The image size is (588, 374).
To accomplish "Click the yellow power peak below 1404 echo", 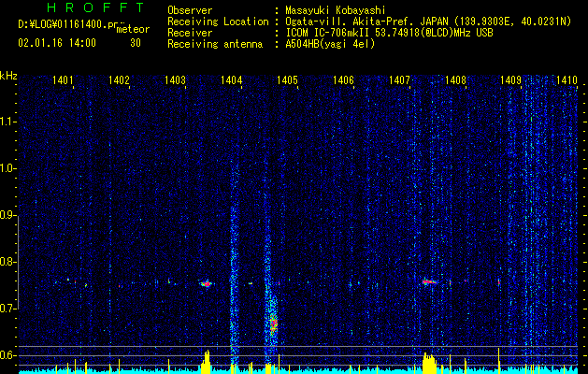I will point(206,362).
